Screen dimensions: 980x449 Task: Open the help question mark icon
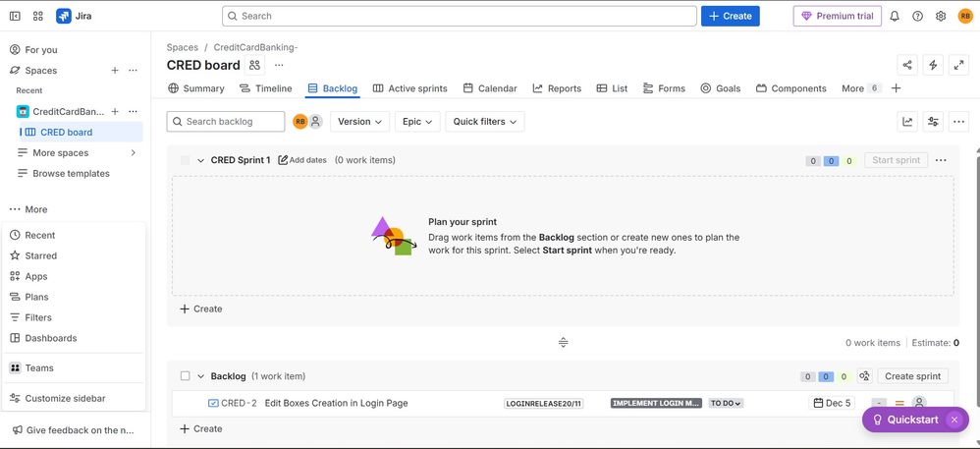pyautogui.click(x=917, y=17)
